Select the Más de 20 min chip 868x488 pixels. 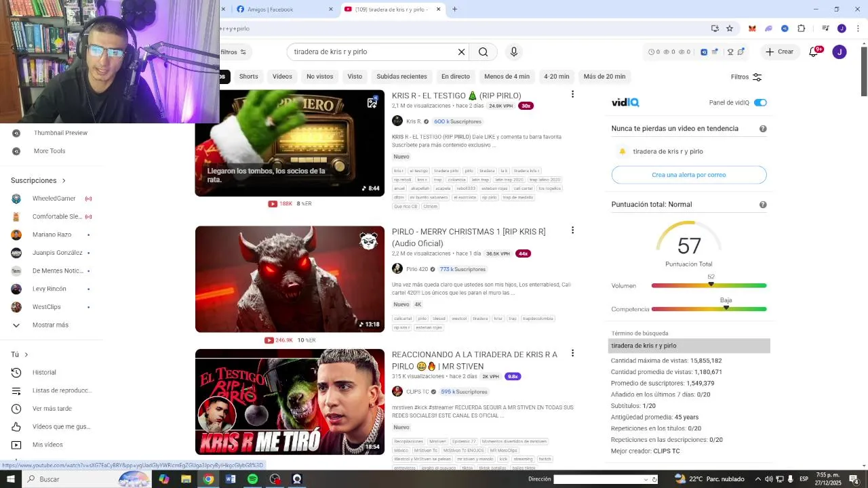(x=604, y=77)
